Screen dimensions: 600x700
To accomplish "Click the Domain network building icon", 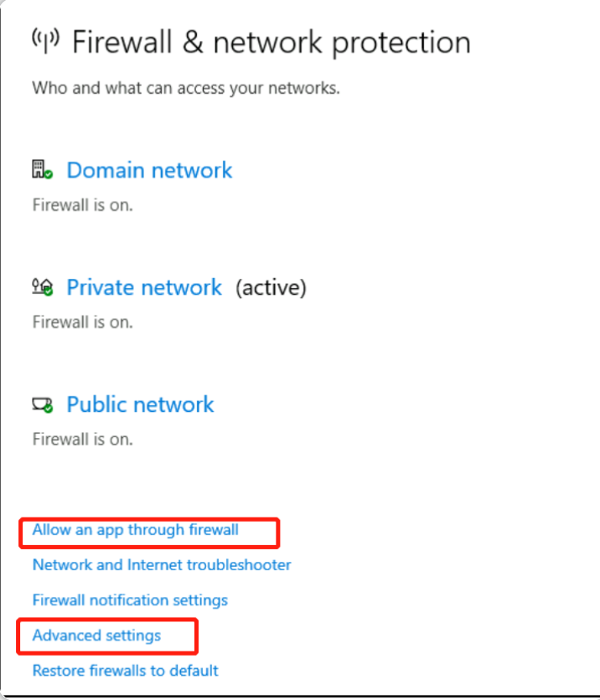I will [x=43, y=170].
